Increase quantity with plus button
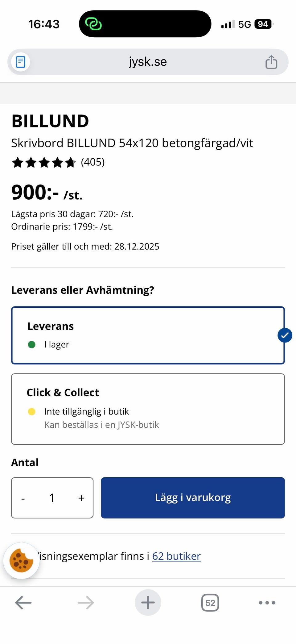The height and width of the screenshot is (644, 296). [81, 498]
